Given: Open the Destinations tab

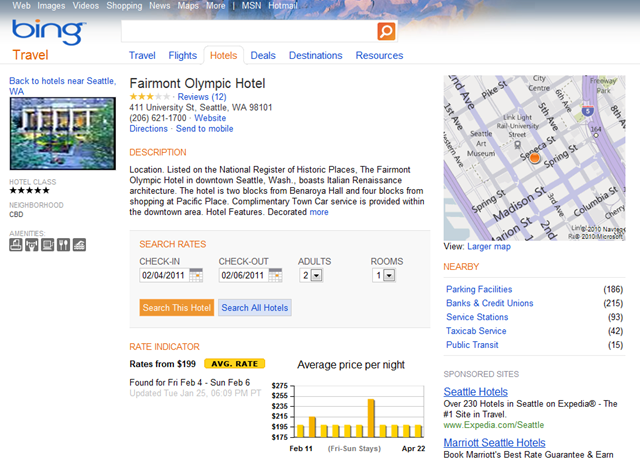Looking at the screenshot, I should (316, 56).
